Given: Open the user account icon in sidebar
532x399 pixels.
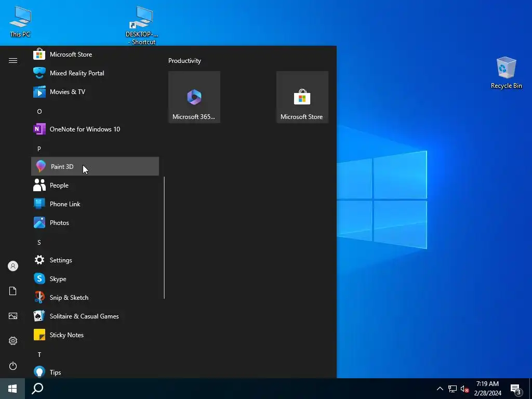Looking at the screenshot, I should point(13,266).
